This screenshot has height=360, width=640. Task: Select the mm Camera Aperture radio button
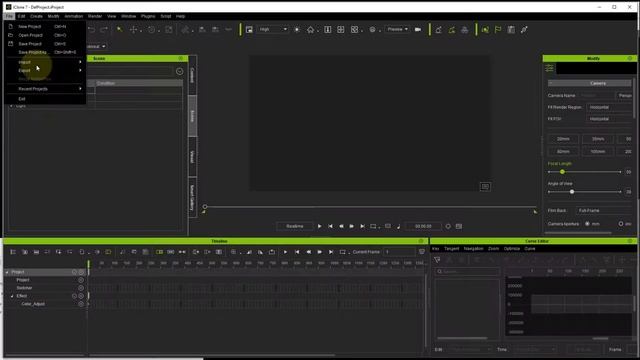click(x=587, y=224)
